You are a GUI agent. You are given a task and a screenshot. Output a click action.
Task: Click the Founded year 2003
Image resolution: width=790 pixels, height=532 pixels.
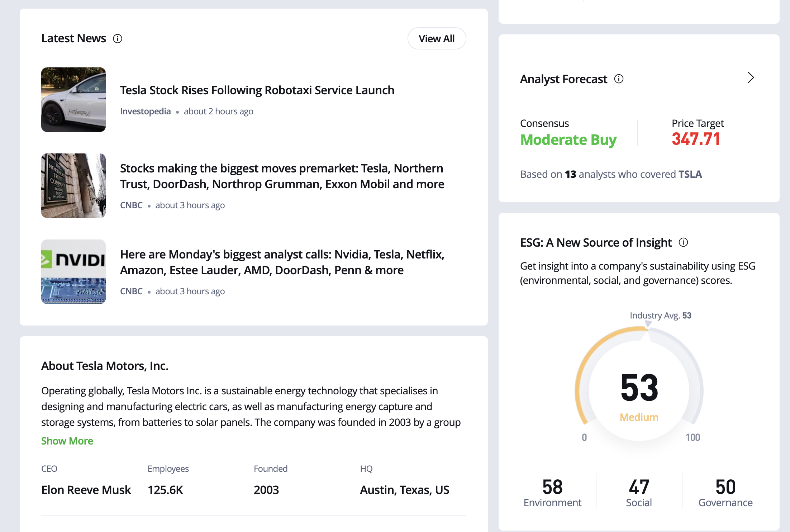[x=266, y=490]
